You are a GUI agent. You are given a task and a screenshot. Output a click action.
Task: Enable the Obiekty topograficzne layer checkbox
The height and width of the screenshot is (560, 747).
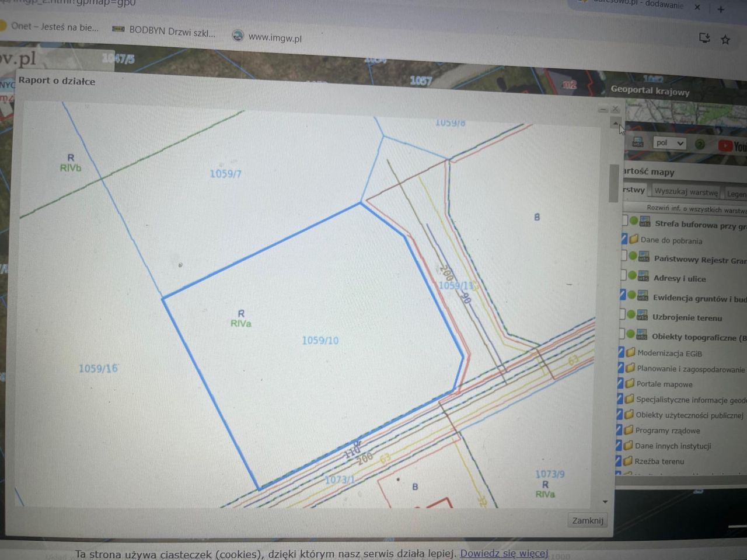(x=622, y=333)
